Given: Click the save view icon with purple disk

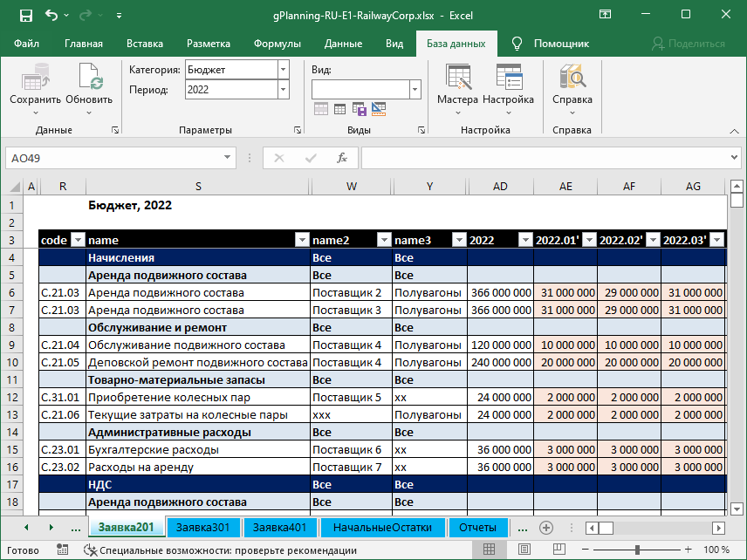Looking at the screenshot, I should pos(360,109).
